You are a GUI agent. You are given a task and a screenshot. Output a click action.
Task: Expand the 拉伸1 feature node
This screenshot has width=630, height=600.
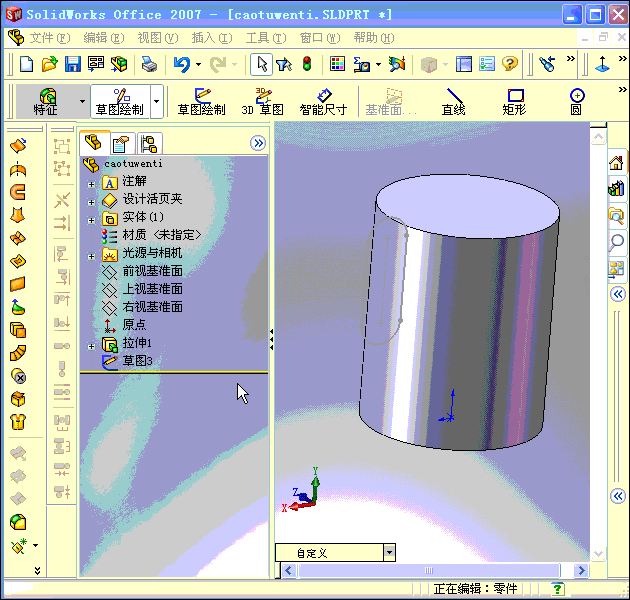92,346
